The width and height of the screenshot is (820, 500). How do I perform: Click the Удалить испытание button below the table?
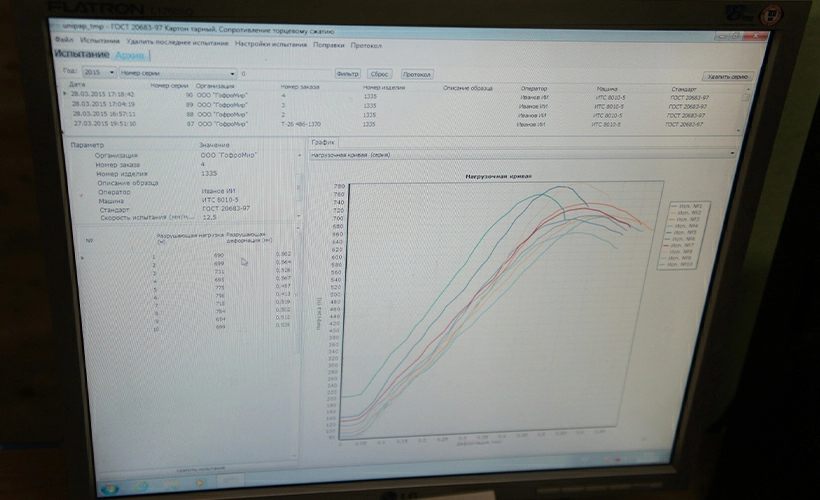point(201,469)
